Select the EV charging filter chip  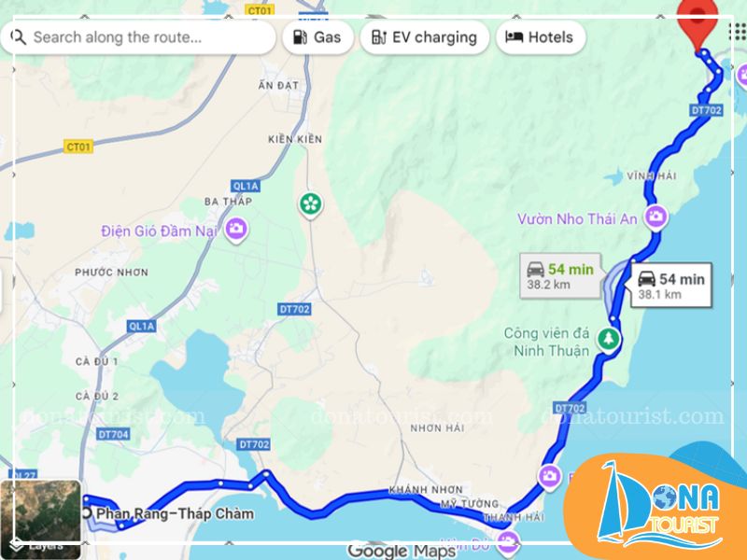point(425,37)
